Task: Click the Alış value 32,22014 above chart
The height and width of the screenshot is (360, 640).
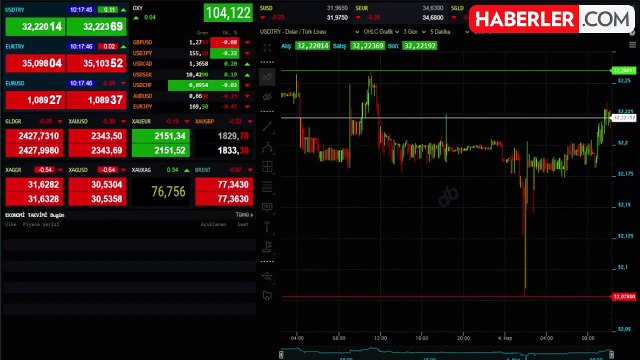Action: 312,46
